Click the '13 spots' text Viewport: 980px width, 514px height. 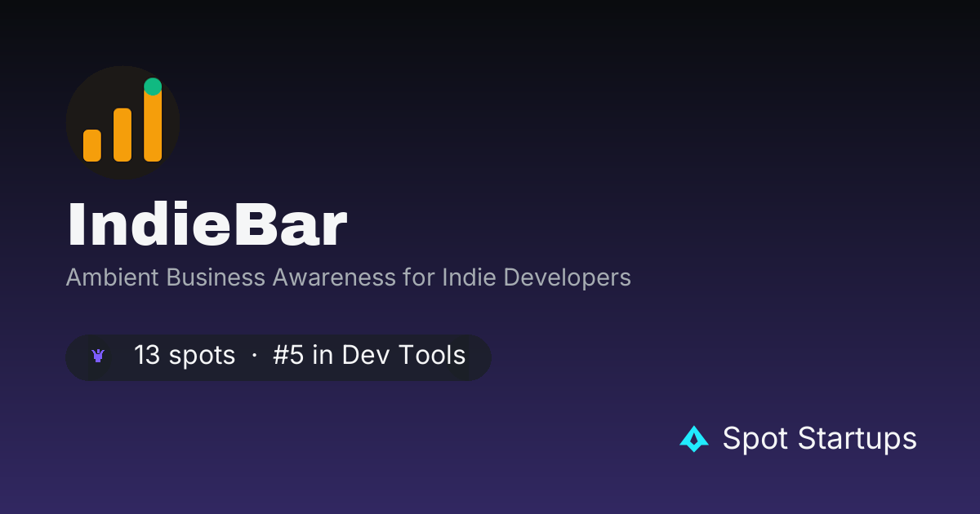coord(185,356)
